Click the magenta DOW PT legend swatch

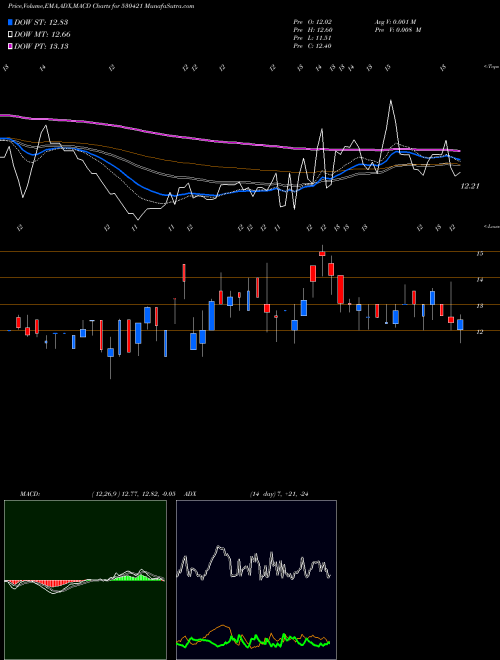coord(10,46)
